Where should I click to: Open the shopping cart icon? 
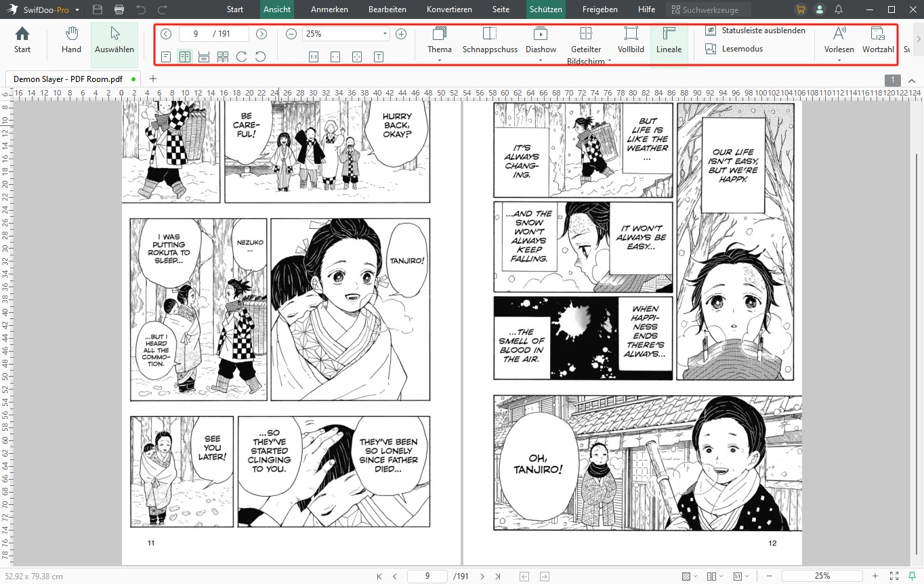(x=801, y=9)
